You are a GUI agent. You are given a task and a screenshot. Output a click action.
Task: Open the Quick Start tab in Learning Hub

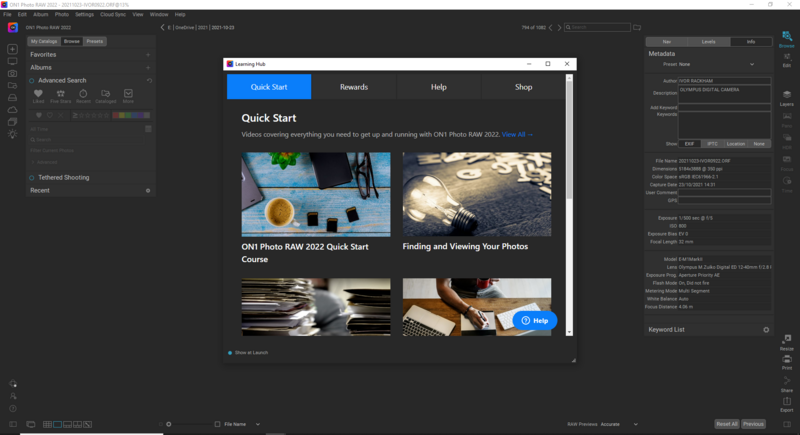pyautogui.click(x=269, y=87)
